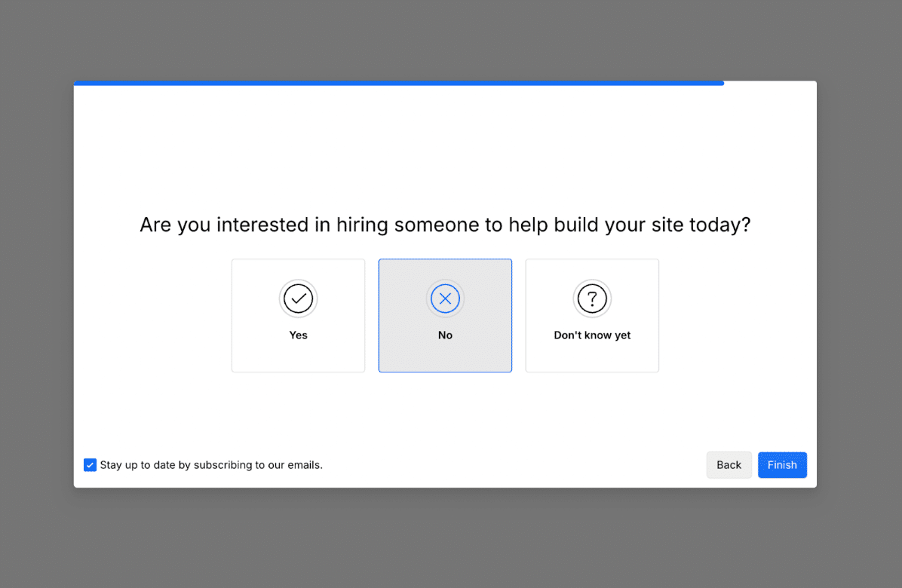
Task: Click empty space below the Yes label in its card
Action: point(298,357)
